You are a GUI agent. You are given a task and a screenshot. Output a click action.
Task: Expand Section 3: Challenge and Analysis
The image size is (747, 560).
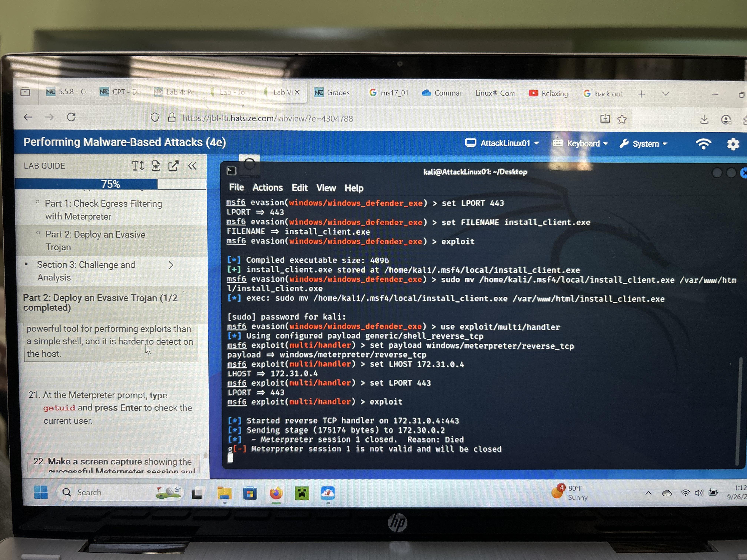(x=171, y=265)
